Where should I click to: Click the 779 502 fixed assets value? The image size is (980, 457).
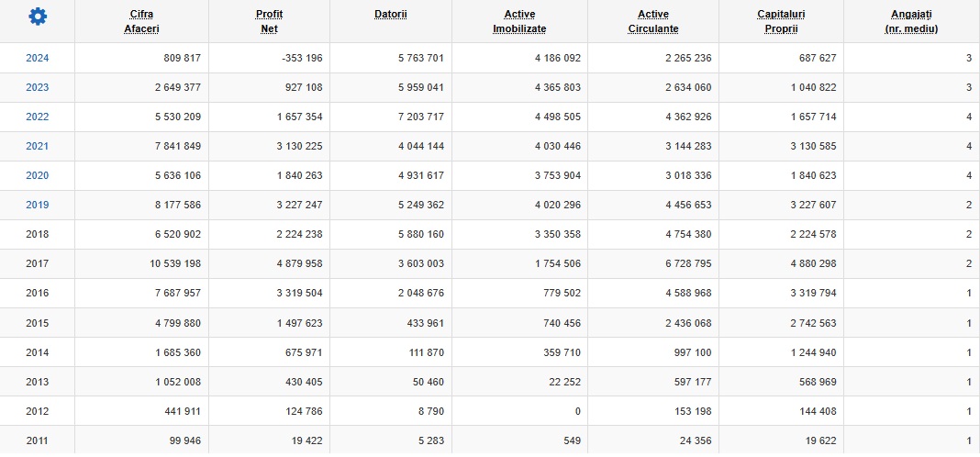point(562,294)
